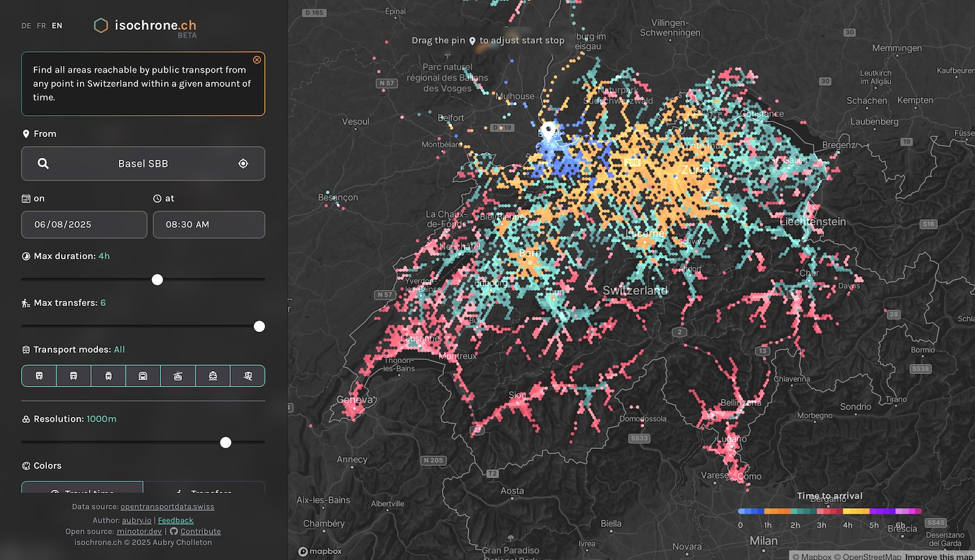Toggle the train transport mode
Screen dimensions: 975x560
click(x=39, y=376)
